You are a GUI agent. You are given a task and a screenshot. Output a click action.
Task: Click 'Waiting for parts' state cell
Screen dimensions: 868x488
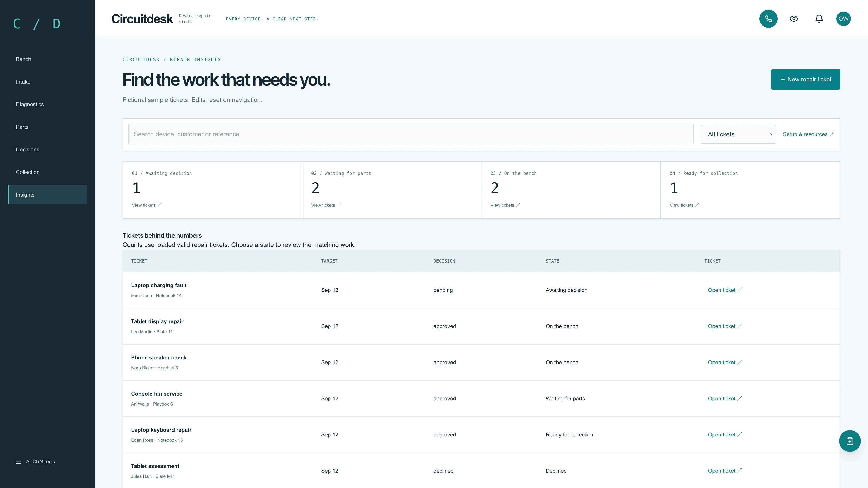click(565, 398)
